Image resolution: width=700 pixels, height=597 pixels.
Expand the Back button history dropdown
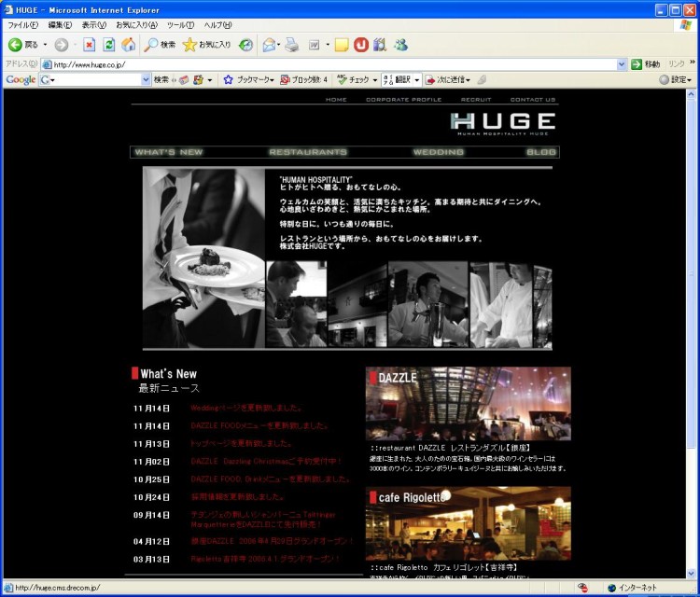pyautogui.click(x=45, y=45)
